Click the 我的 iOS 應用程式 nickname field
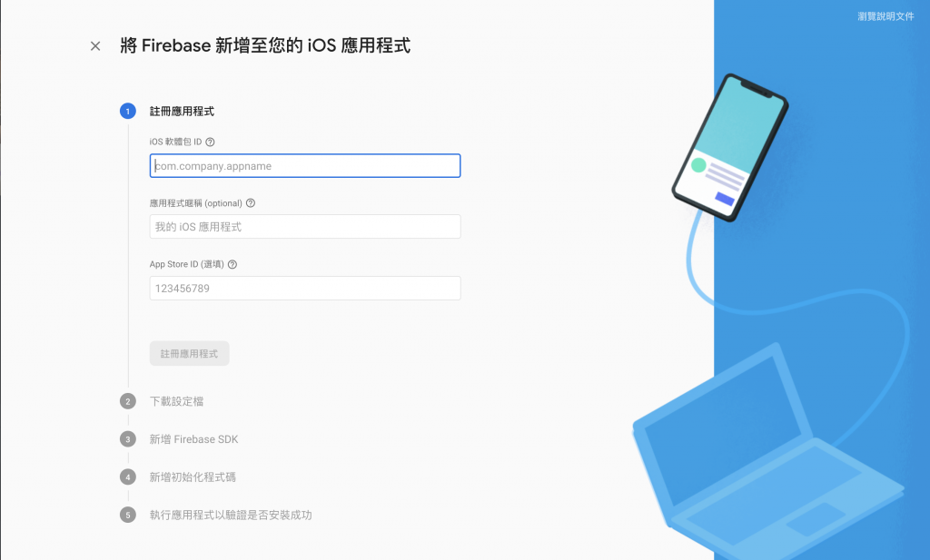Viewport: 930px width, 560px height. point(305,227)
